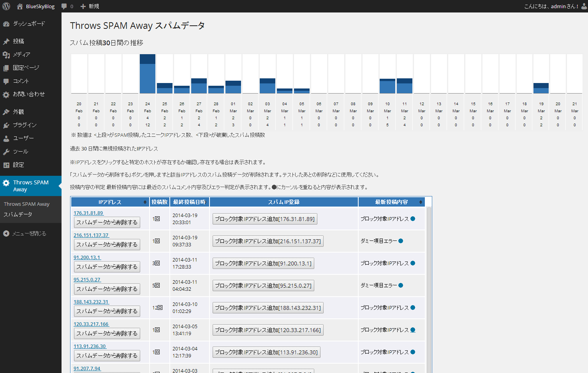Click the blue dot for 120.33.217.166 row
This screenshot has height=373, width=588.
click(413, 330)
